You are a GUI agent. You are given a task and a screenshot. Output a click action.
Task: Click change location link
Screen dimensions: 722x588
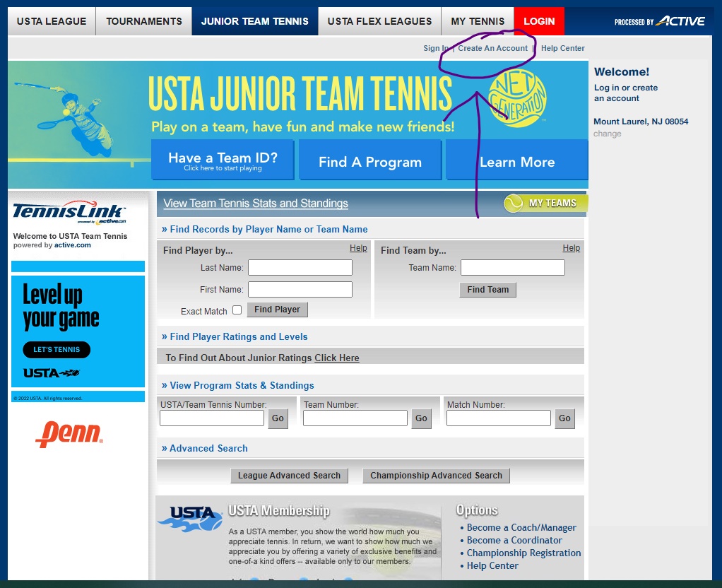coord(608,134)
